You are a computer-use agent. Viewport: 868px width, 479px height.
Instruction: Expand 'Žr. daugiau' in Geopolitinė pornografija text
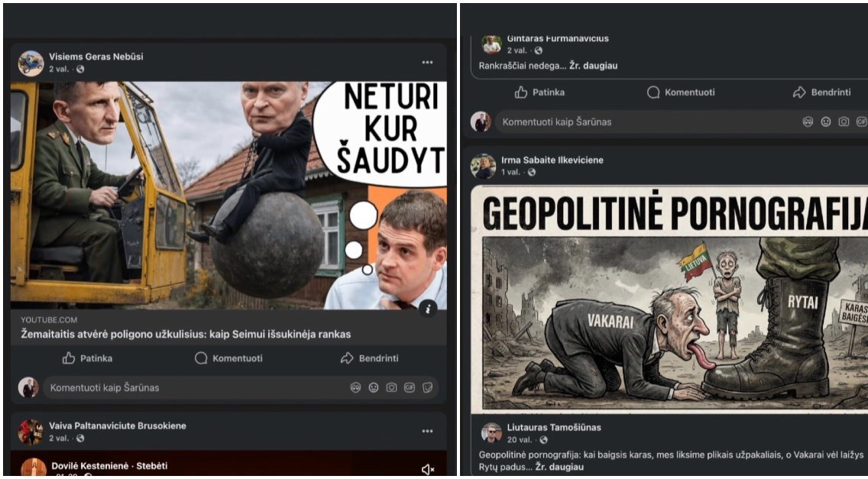(x=559, y=467)
